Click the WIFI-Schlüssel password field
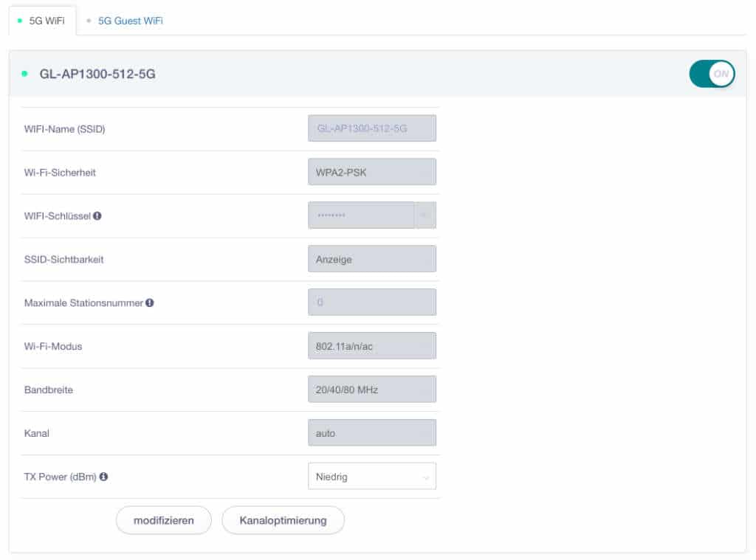Viewport: 756px width, 560px height. (x=361, y=215)
